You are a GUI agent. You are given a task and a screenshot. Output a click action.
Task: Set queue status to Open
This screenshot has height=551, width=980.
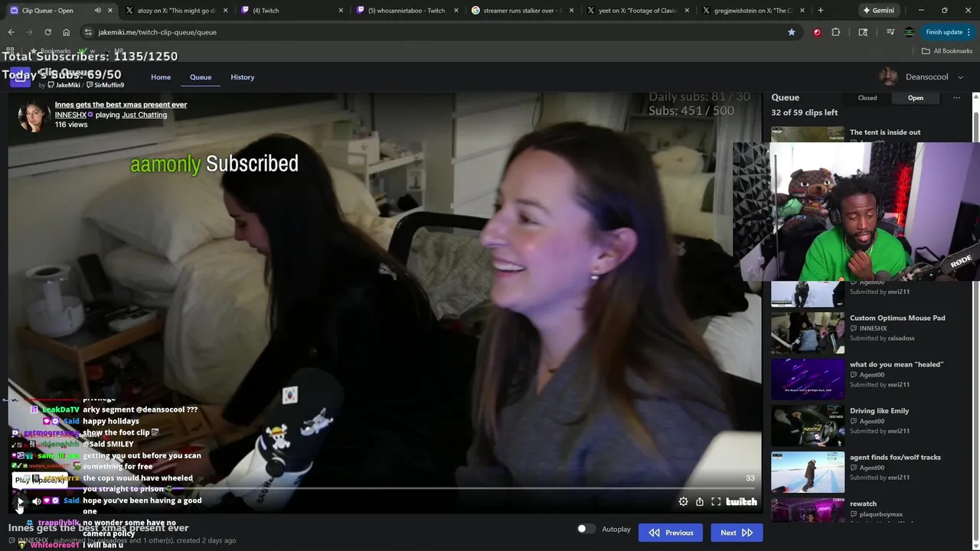coord(916,98)
